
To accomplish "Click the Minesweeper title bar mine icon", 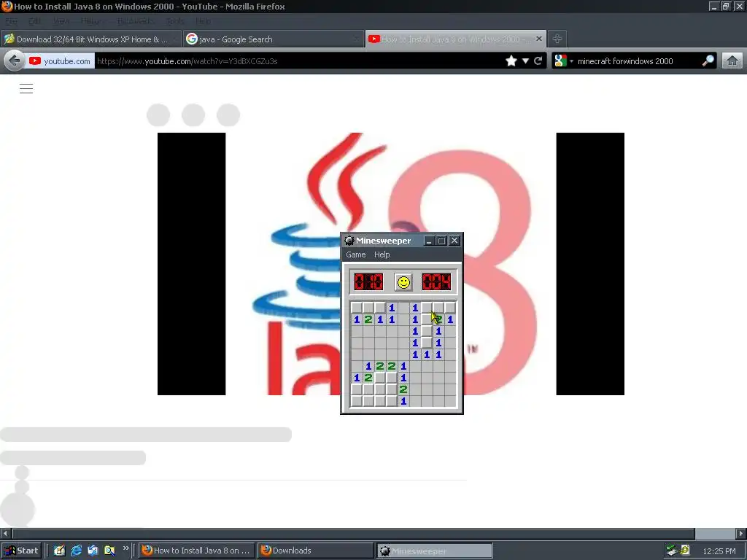I will 349,241.
